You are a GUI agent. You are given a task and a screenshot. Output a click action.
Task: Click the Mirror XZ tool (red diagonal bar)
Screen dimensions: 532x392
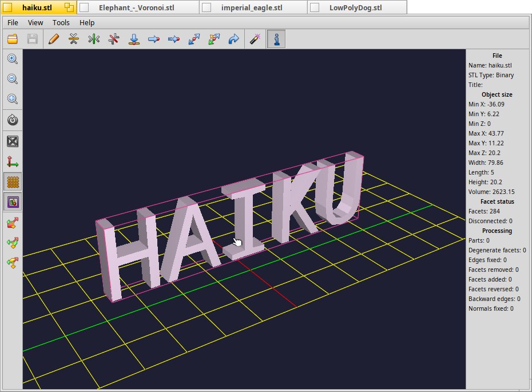(114, 39)
